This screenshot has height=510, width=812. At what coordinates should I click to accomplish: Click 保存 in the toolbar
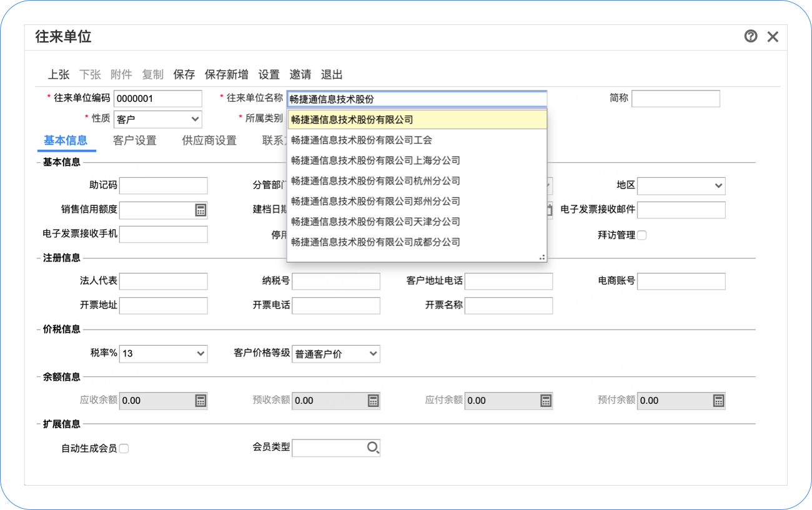pyautogui.click(x=184, y=74)
